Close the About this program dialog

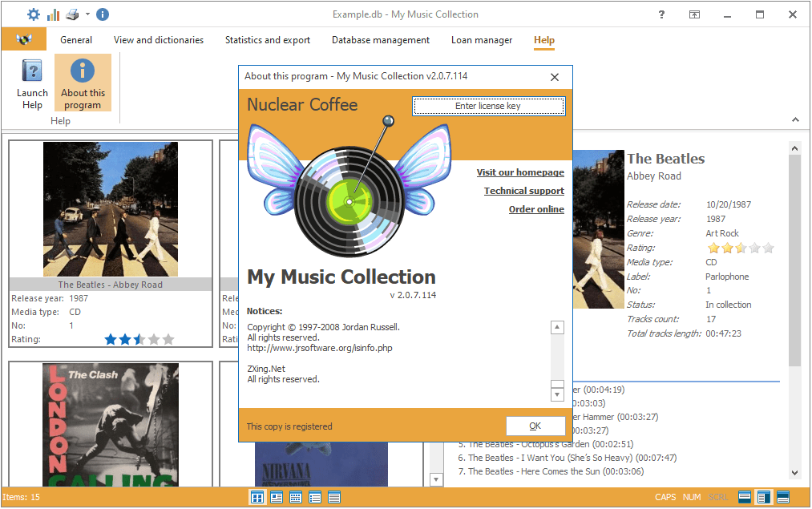(x=555, y=77)
